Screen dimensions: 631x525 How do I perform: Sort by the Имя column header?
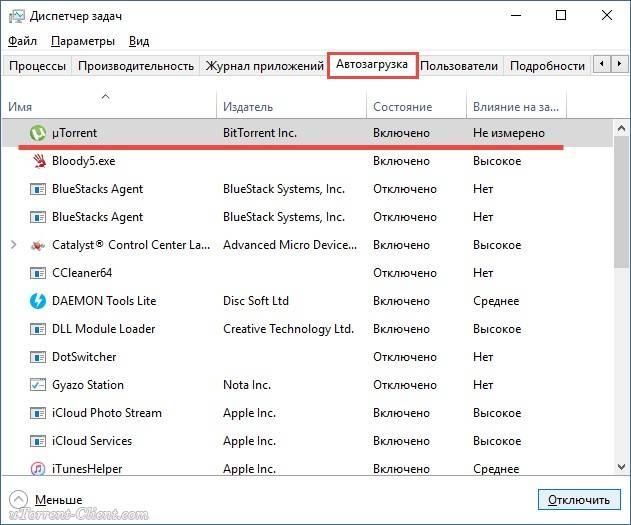tap(109, 105)
